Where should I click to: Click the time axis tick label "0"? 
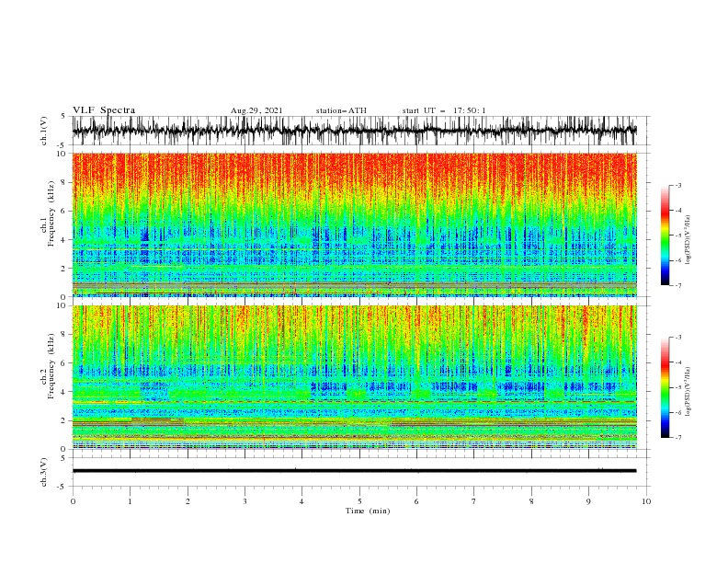tap(73, 501)
